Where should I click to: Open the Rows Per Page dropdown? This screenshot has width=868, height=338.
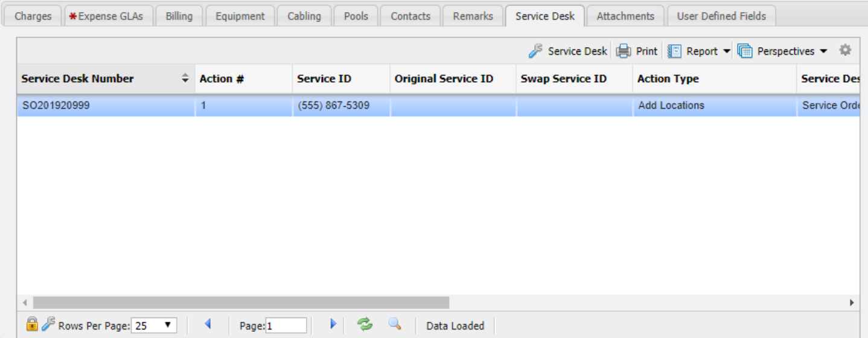pyautogui.click(x=154, y=325)
